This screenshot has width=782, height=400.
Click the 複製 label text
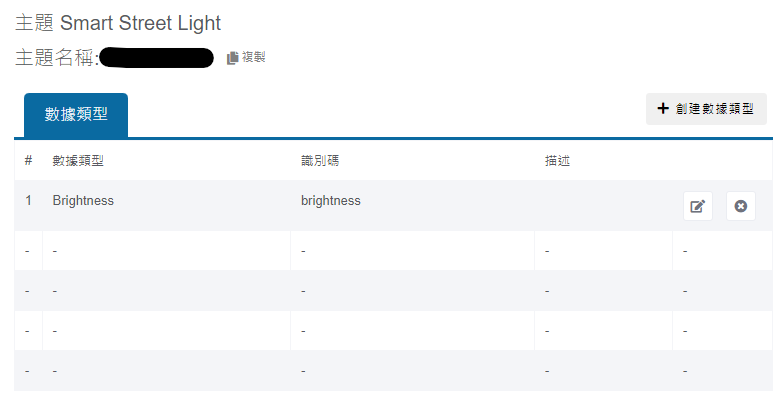coord(253,58)
